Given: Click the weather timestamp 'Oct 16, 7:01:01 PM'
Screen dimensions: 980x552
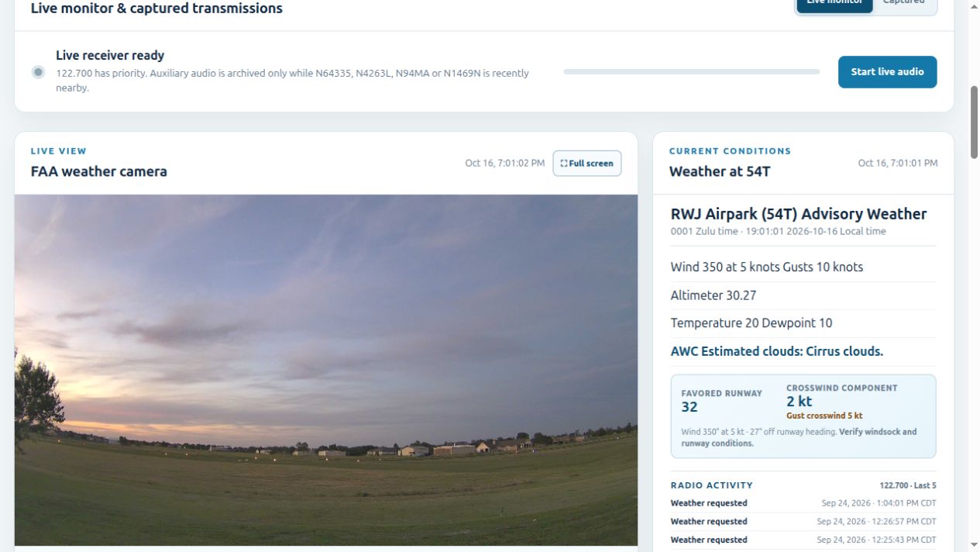Looking at the screenshot, I should (898, 164).
